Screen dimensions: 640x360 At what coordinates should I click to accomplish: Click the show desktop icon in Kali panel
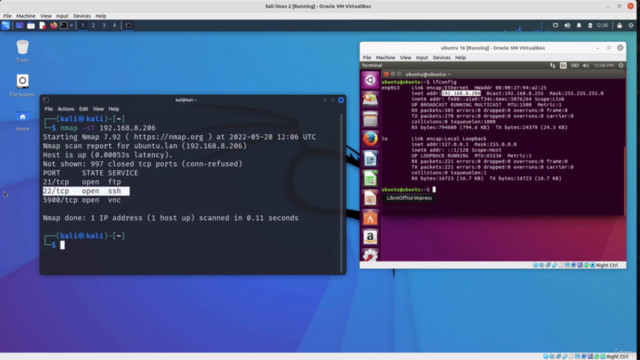pos(19,25)
